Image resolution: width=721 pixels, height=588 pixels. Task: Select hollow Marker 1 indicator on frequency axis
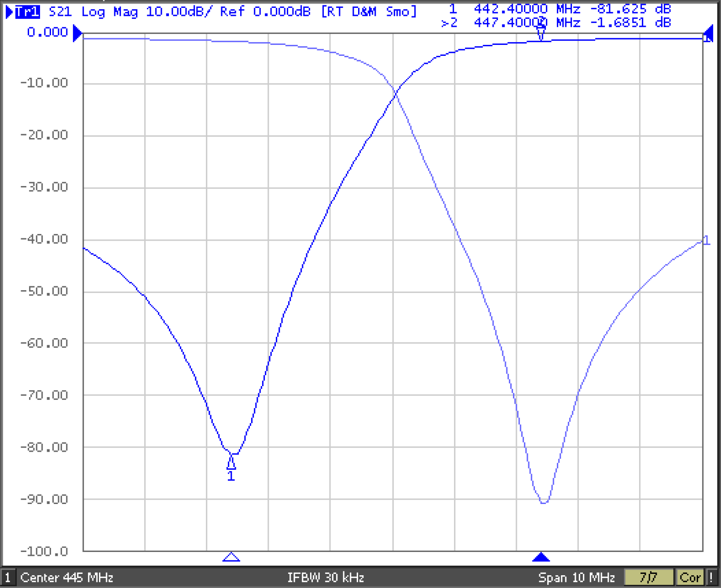[x=231, y=557]
